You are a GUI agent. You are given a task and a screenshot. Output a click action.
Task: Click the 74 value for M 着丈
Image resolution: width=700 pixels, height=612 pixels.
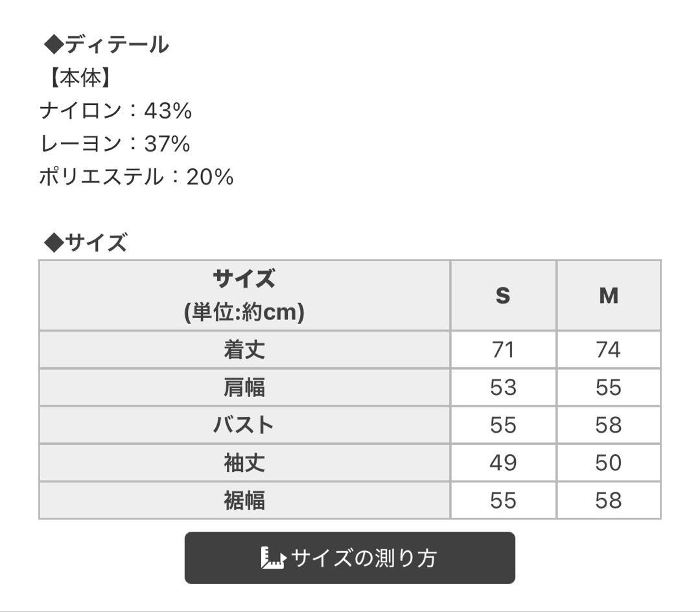click(609, 349)
